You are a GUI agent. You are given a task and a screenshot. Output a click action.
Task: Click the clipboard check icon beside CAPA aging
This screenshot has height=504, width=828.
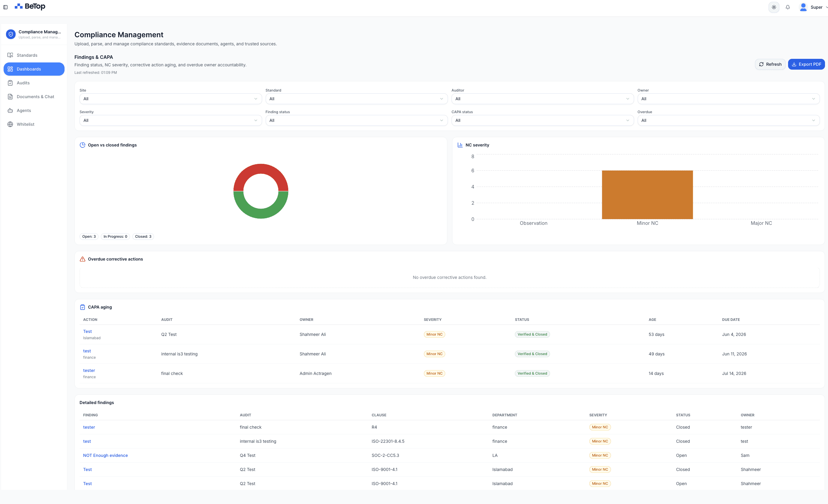point(82,307)
